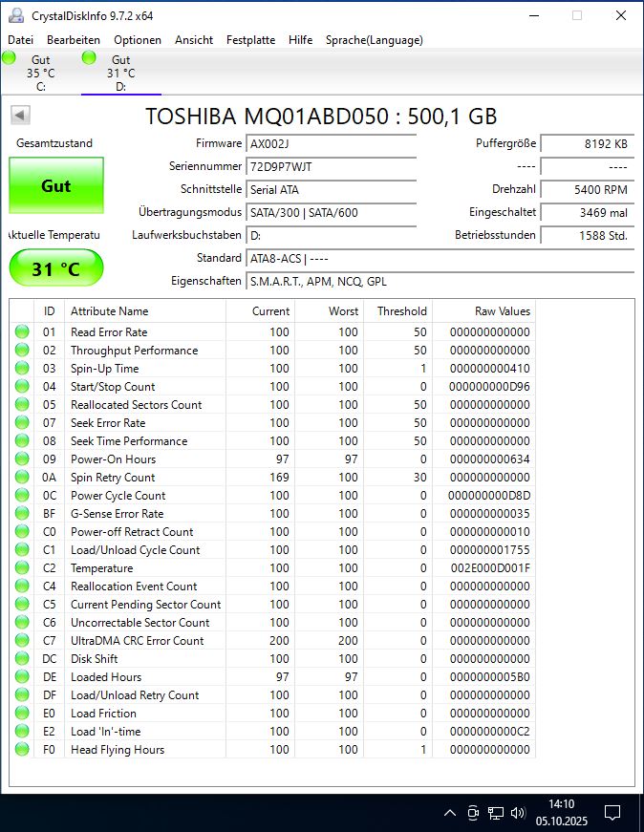Select the Load 'In'-time attribute

point(106,731)
